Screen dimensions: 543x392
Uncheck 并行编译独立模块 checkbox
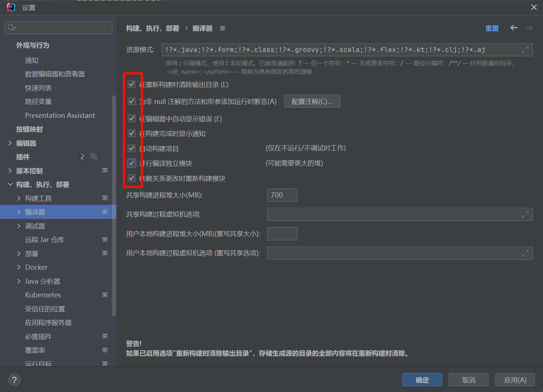coord(132,163)
